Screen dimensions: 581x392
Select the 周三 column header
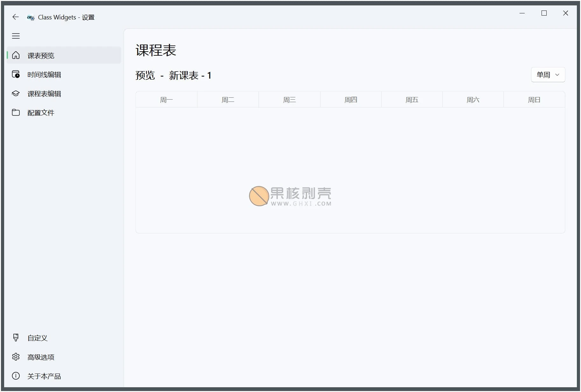click(x=289, y=100)
